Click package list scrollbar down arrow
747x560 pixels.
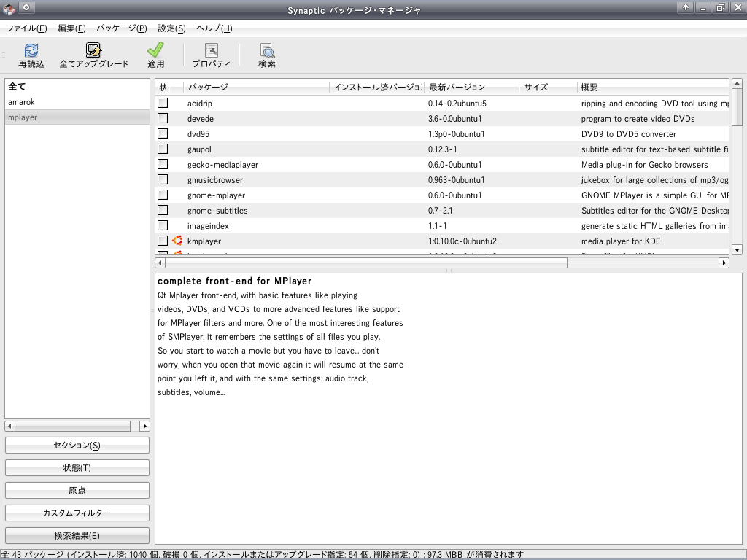737,249
